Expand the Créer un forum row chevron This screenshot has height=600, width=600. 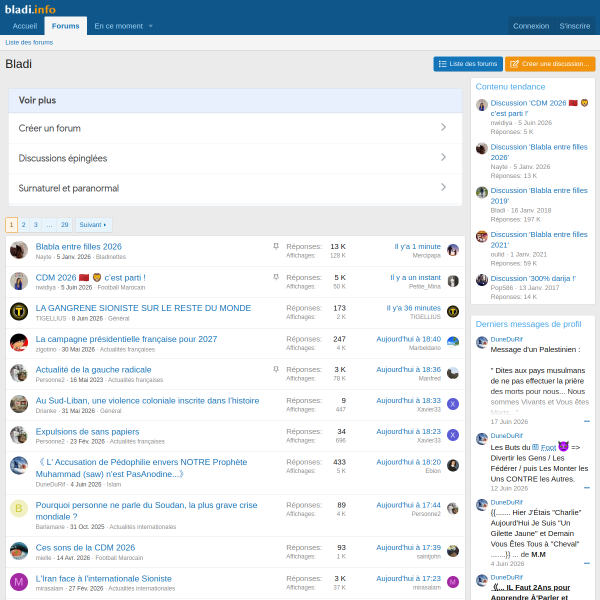[443, 127]
